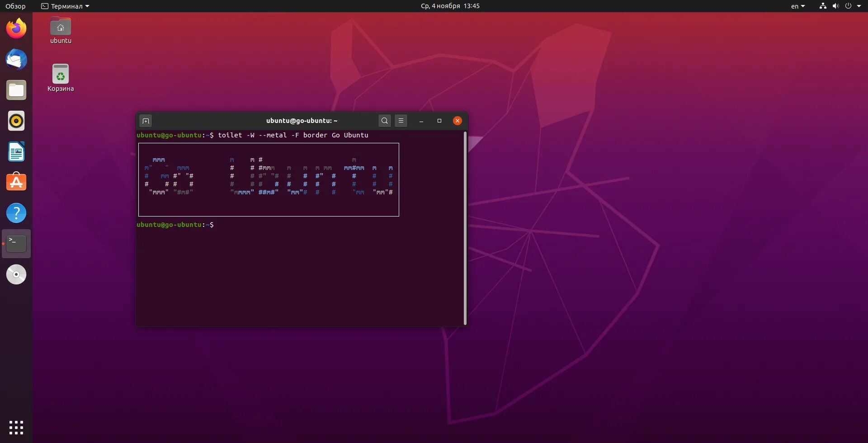The width and height of the screenshot is (868, 443).
Task: Open terminal search
Action: click(x=385, y=121)
